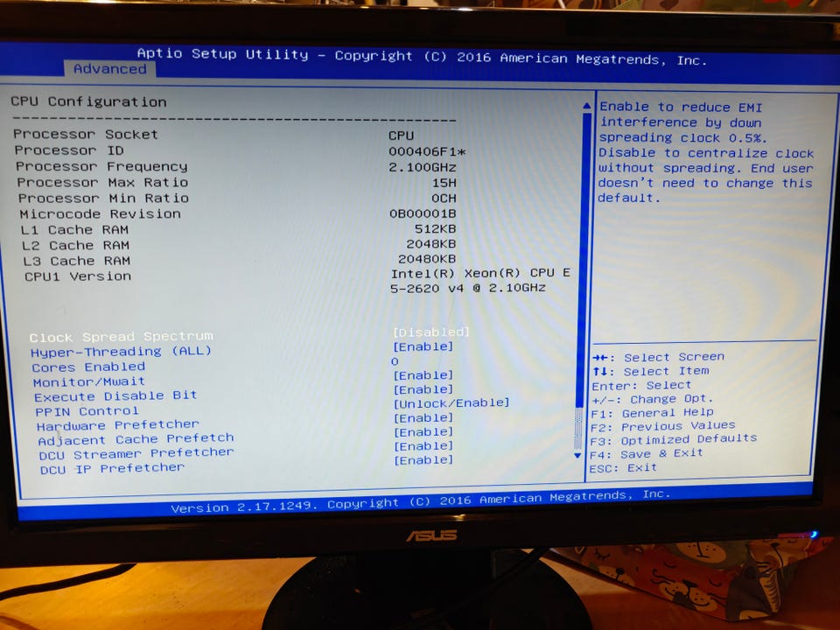Change DCU Streamer Prefetcher [Enable] value

(x=423, y=445)
